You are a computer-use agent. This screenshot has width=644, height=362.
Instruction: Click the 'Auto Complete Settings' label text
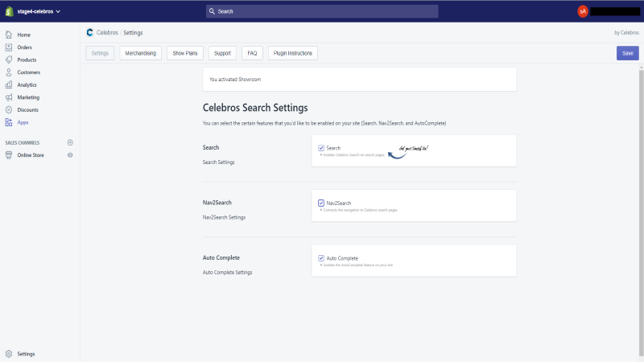[x=227, y=273]
